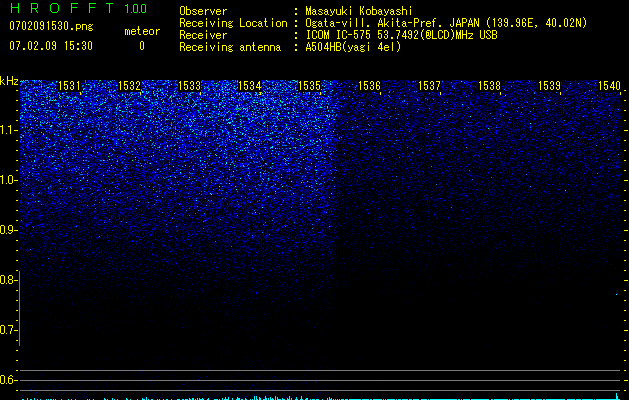Click the 1539 time marker
This screenshot has height=400, width=629.
[550, 86]
